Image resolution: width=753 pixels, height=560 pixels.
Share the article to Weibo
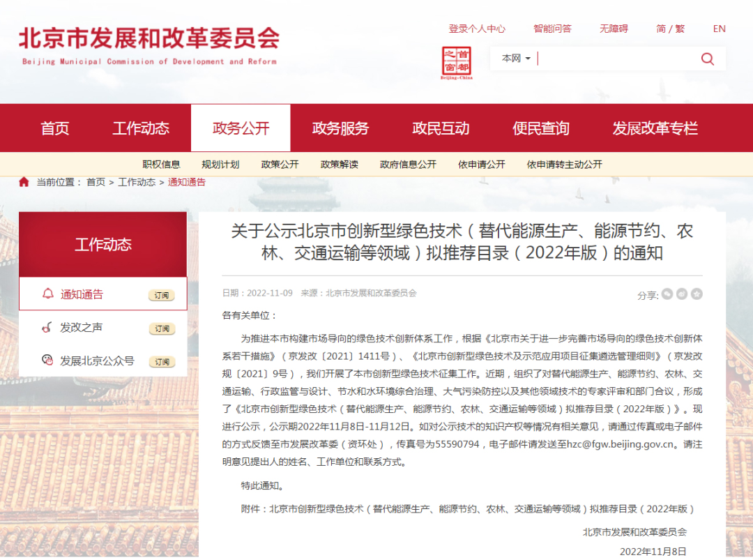[682, 294]
